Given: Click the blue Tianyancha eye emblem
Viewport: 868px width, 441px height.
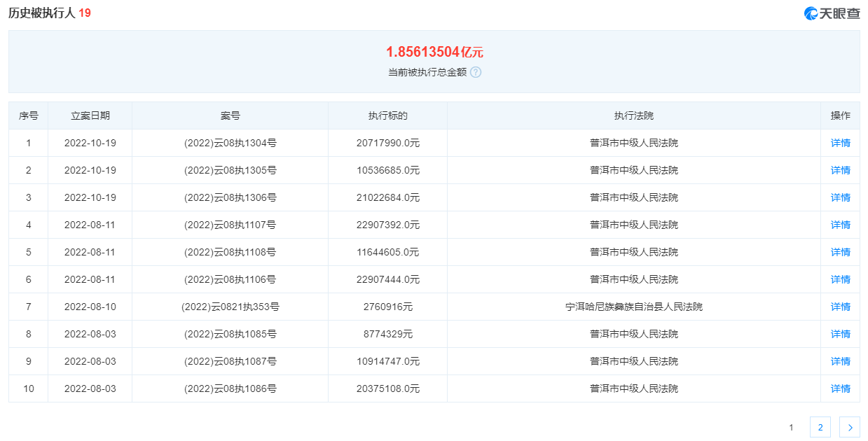Looking at the screenshot, I should pyautogui.click(x=810, y=11).
